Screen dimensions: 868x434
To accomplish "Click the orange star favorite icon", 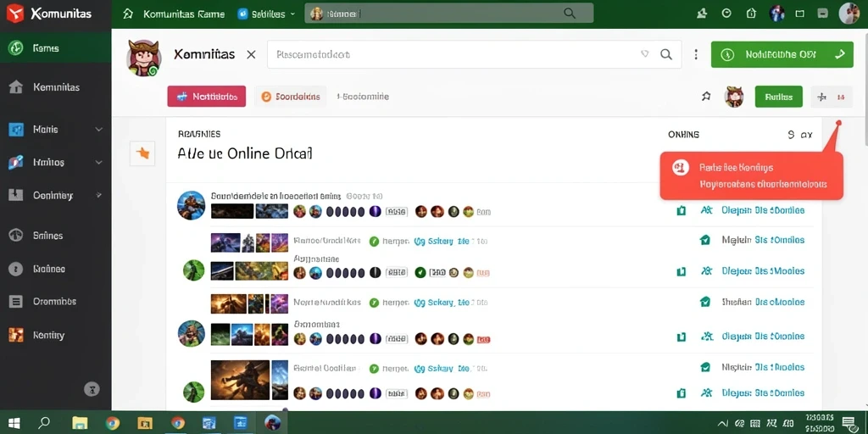I will 142,153.
